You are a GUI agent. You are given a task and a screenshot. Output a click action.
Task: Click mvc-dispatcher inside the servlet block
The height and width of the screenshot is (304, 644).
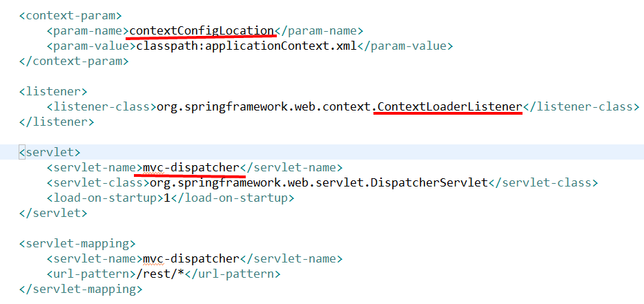click(x=191, y=167)
